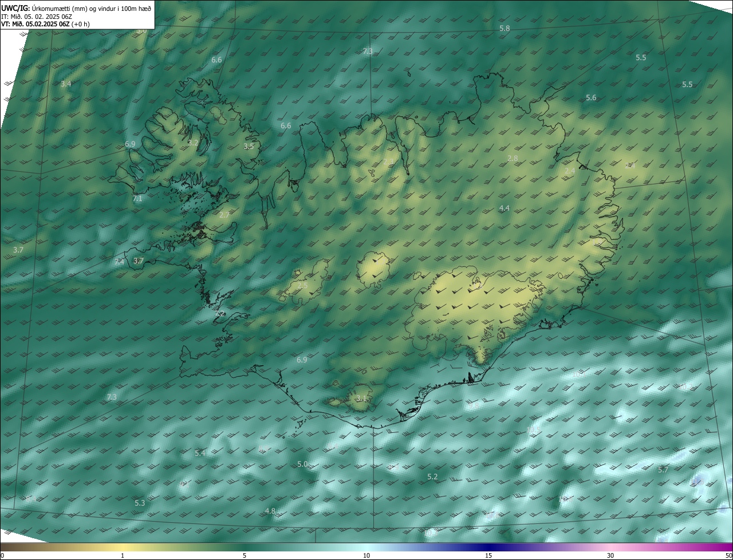Click the 5.0 value on the map

[x=302, y=464]
